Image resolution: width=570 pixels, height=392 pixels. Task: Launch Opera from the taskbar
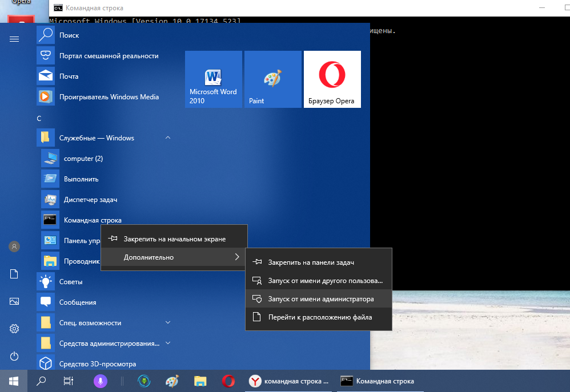[228, 381]
